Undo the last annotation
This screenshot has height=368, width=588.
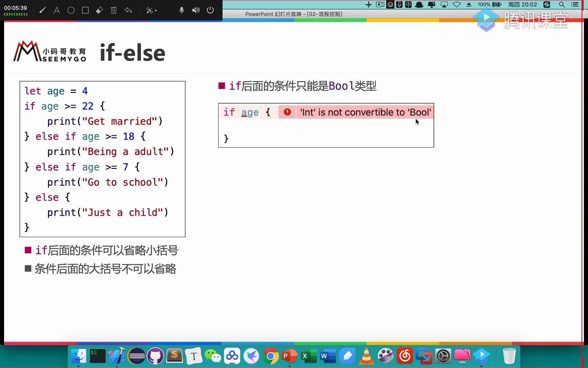tap(128, 10)
